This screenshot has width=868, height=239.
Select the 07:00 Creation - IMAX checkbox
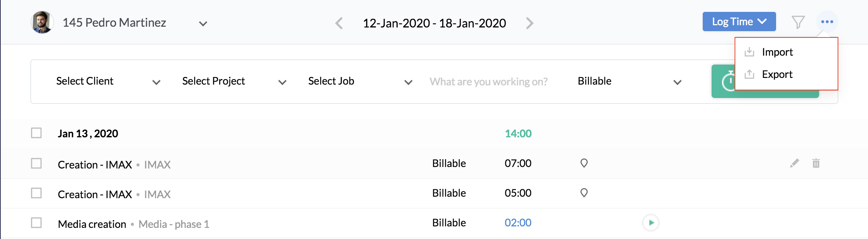coord(36,163)
